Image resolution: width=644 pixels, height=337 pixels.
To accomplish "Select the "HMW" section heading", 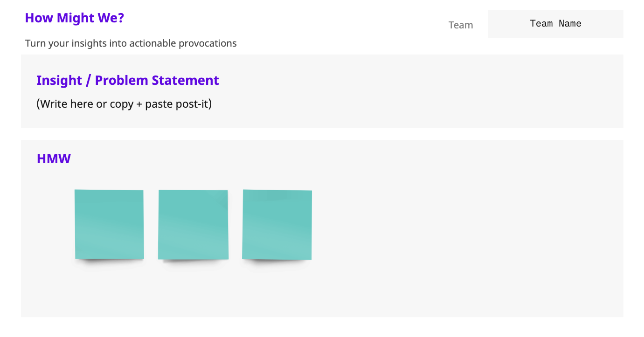I will click(x=54, y=159).
